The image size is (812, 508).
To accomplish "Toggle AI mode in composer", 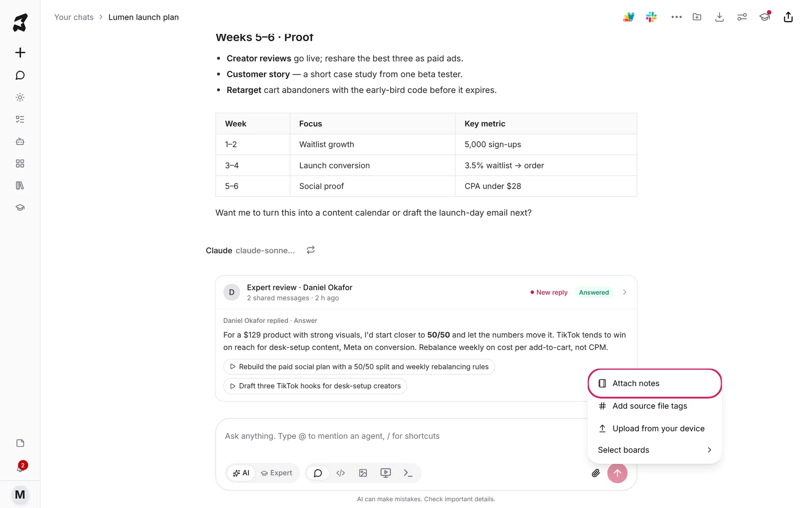I will 241,473.
